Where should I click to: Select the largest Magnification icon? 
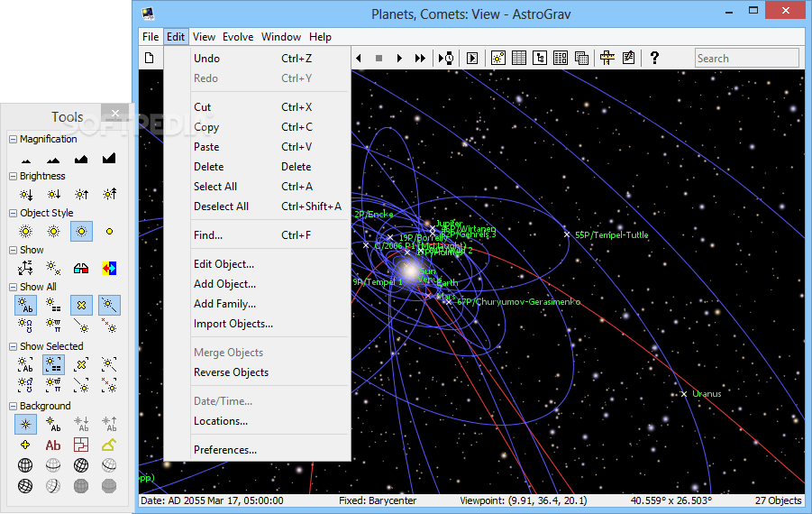point(109,158)
